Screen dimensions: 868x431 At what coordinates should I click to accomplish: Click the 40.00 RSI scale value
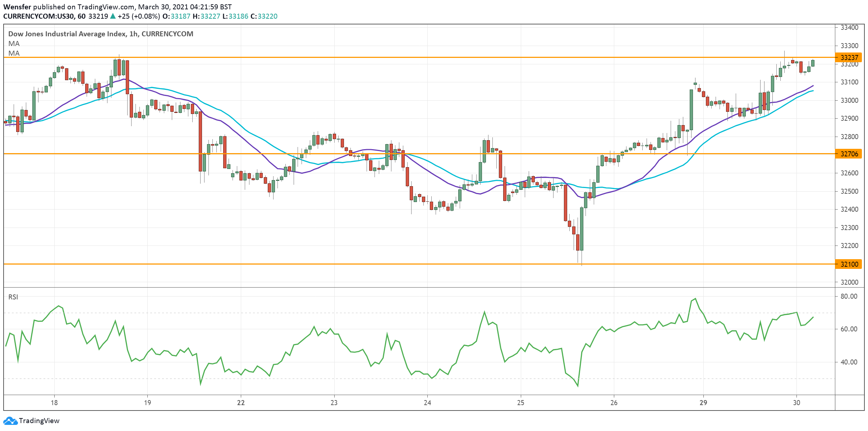pyautogui.click(x=849, y=362)
